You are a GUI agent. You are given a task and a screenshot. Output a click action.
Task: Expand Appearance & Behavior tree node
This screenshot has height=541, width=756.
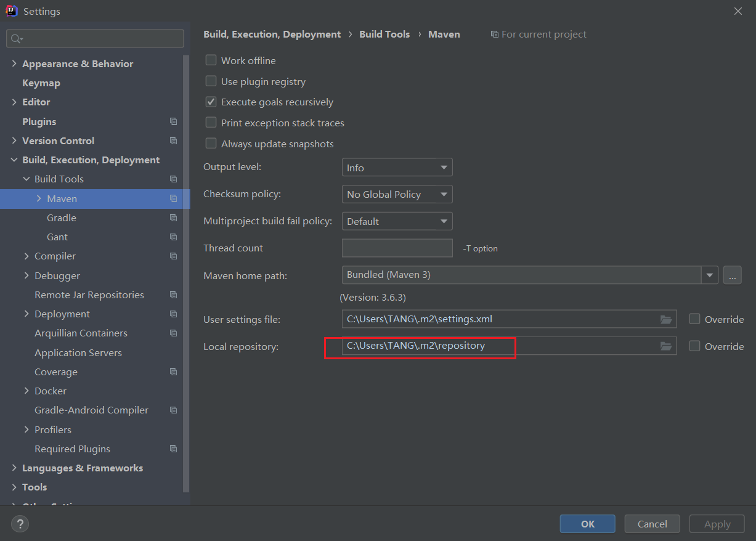(14, 64)
